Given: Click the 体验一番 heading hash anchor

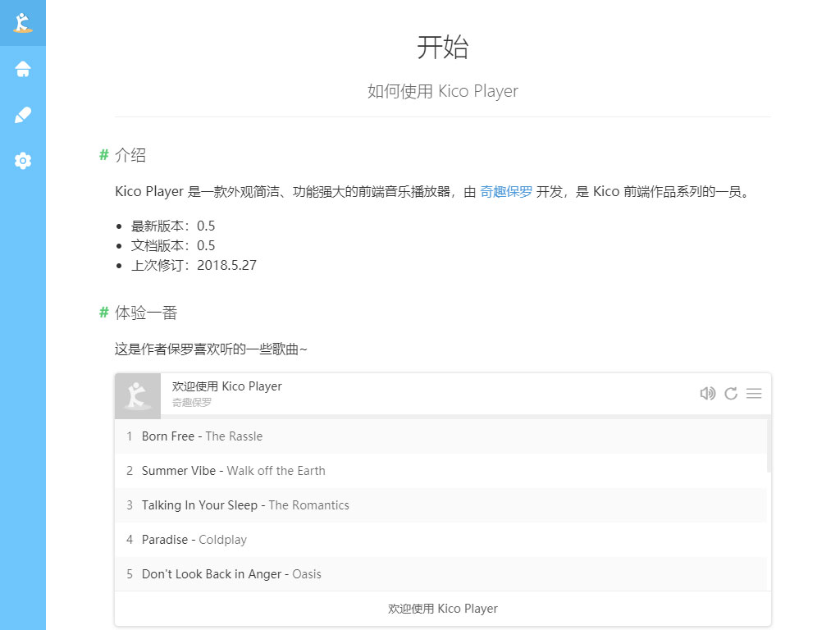Looking at the screenshot, I should (x=104, y=313).
